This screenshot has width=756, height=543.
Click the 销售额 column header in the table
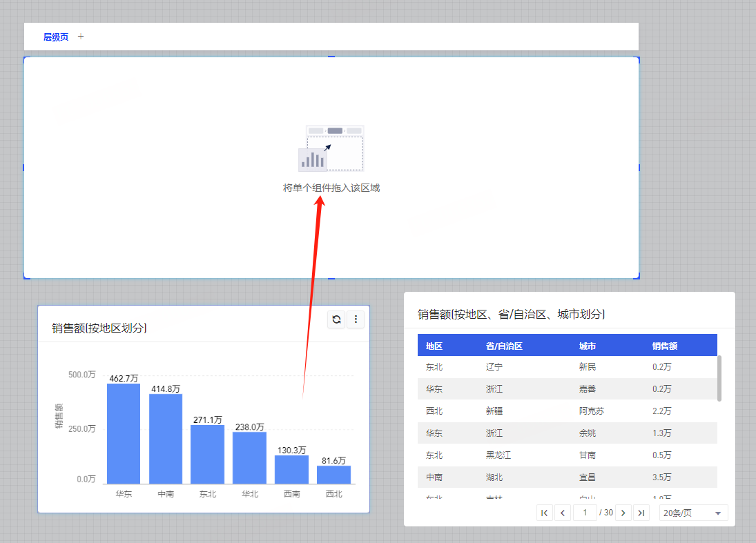pyautogui.click(x=664, y=346)
